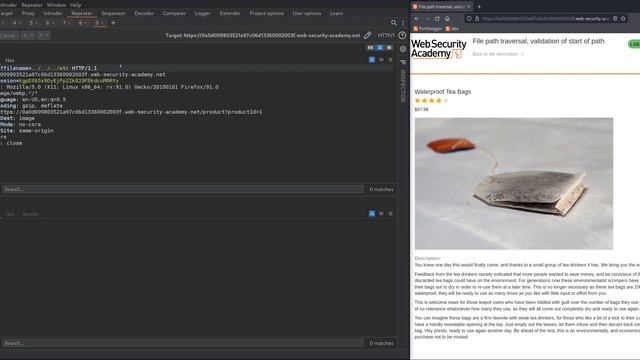Image resolution: width=640 pixels, height=360 pixels.
Task: Go back in Firefox browser
Action: [x=416, y=19]
